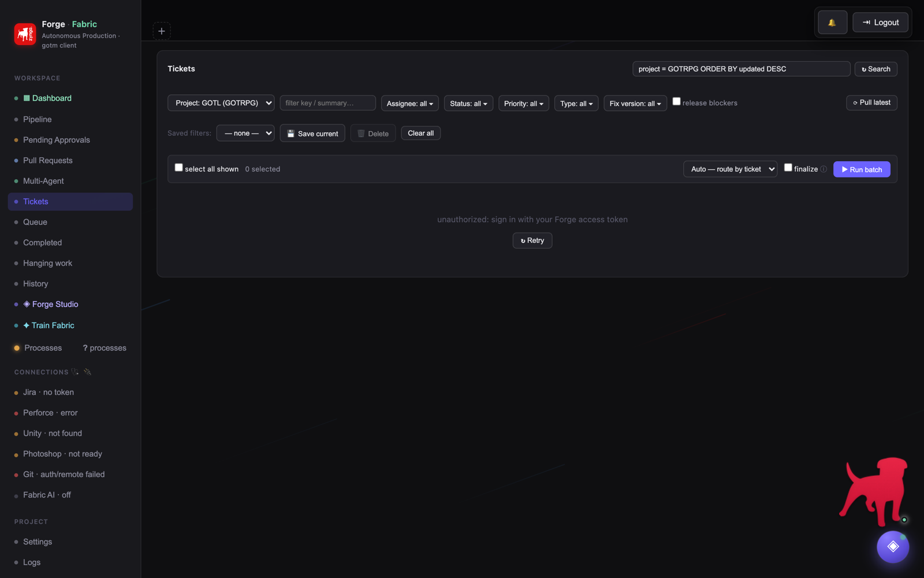Open the Auto — route by ticket dropdown

[731, 169]
